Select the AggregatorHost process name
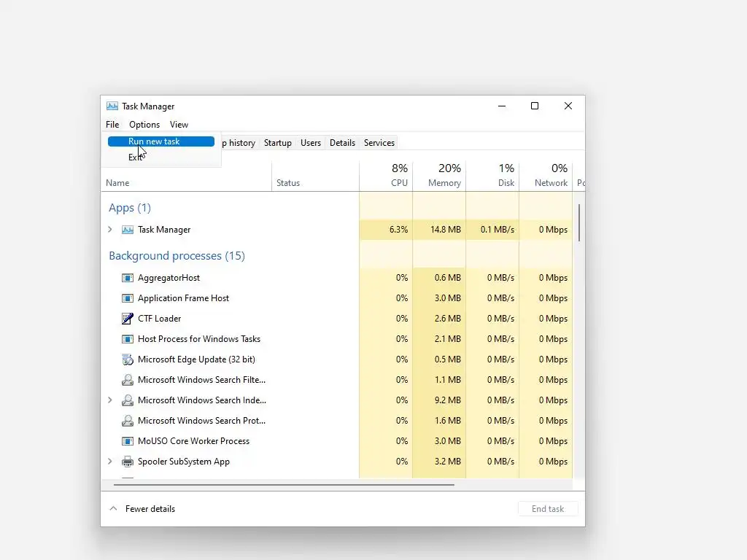 pyautogui.click(x=169, y=278)
